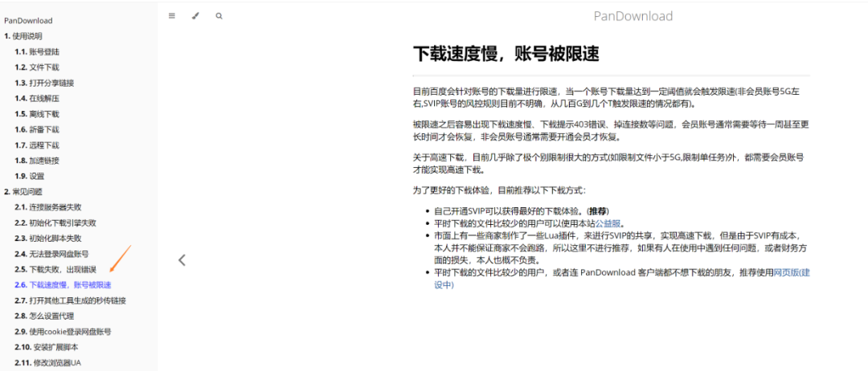Image resolution: width=868 pixels, height=371 pixels.
Task: Click the PanDownload page header title
Action: coord(633,16)
